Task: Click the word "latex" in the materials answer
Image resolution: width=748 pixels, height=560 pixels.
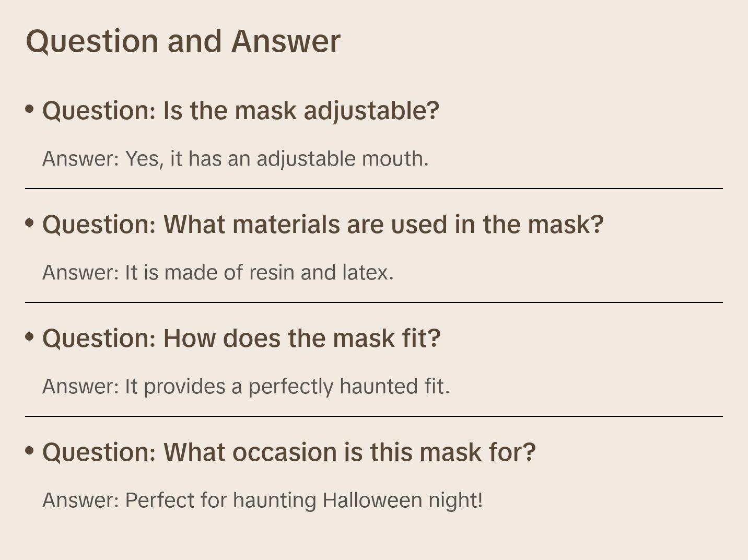Action: pyautogui.click(x=367, y=273)
